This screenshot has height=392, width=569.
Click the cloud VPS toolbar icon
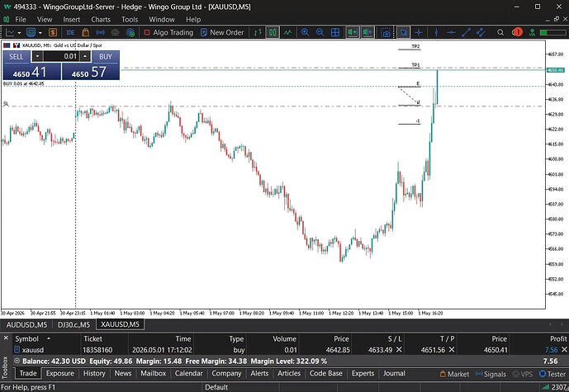click(x=115, y=33)
